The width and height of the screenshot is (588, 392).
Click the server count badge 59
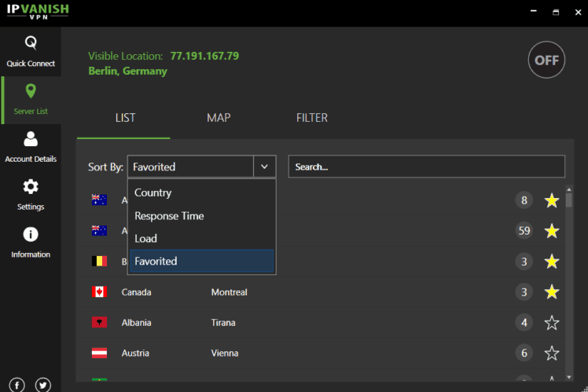524,231
